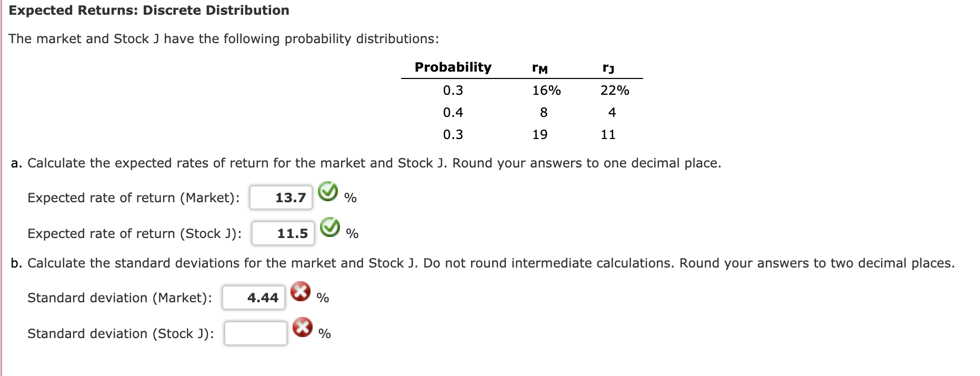Click the label Standard deviation (Stock J)
The width and height of the screenshot is (980, 376).
120,333
